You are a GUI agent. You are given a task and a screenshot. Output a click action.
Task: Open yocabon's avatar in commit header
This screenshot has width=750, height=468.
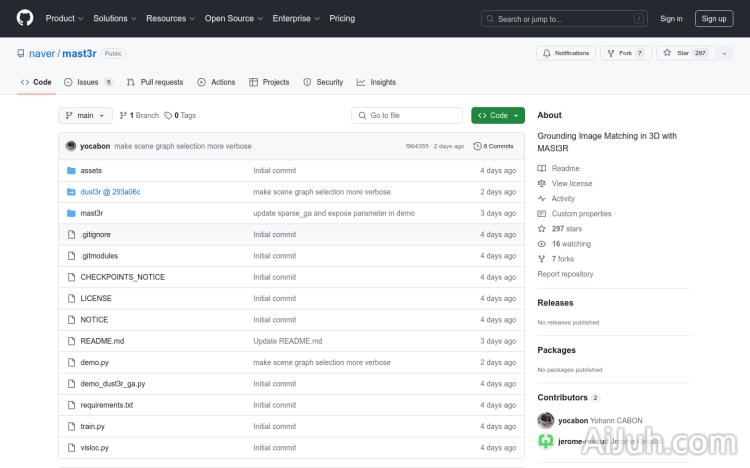pyautogui.click(x=71, y=146)
